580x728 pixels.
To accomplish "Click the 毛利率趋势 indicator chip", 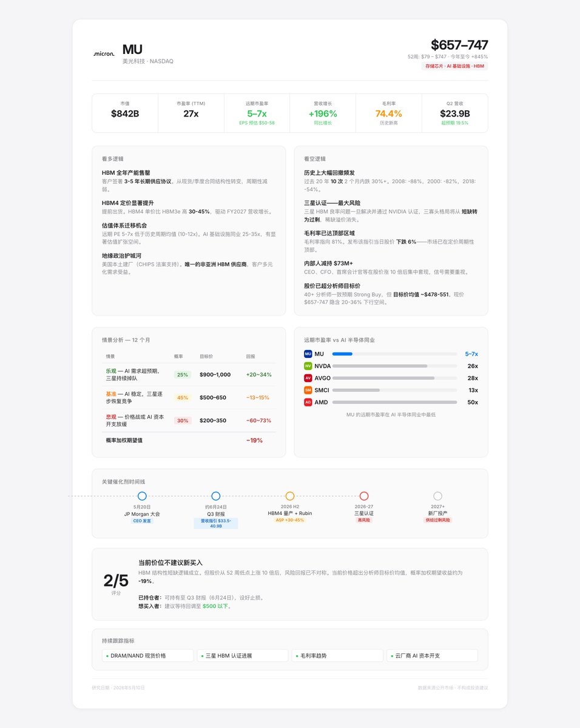I will (x=337, y=656).
